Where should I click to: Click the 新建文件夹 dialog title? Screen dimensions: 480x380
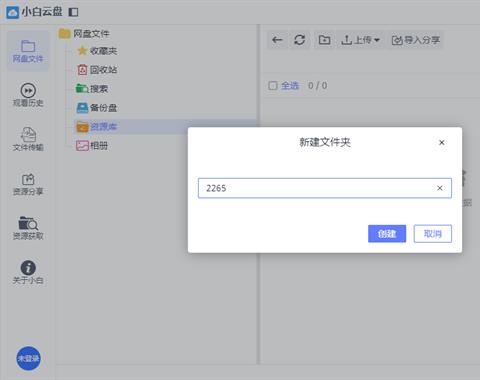[325, 142]
